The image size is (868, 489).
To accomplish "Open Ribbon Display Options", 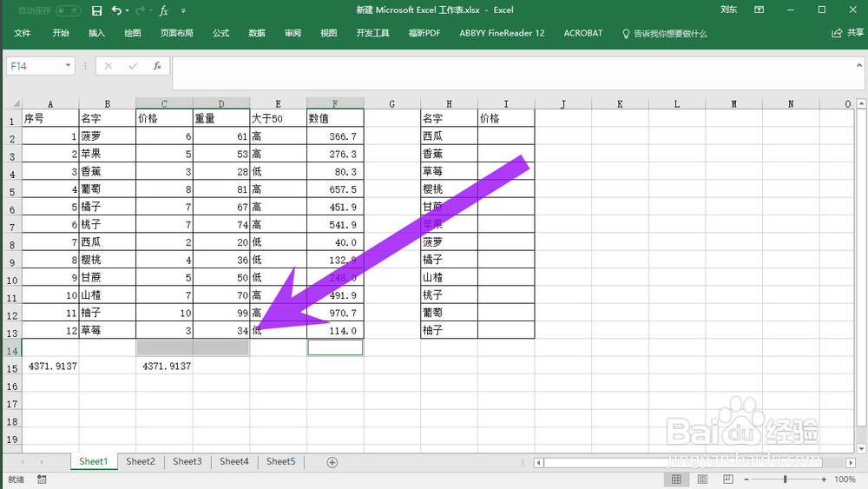I will point(759,10).
